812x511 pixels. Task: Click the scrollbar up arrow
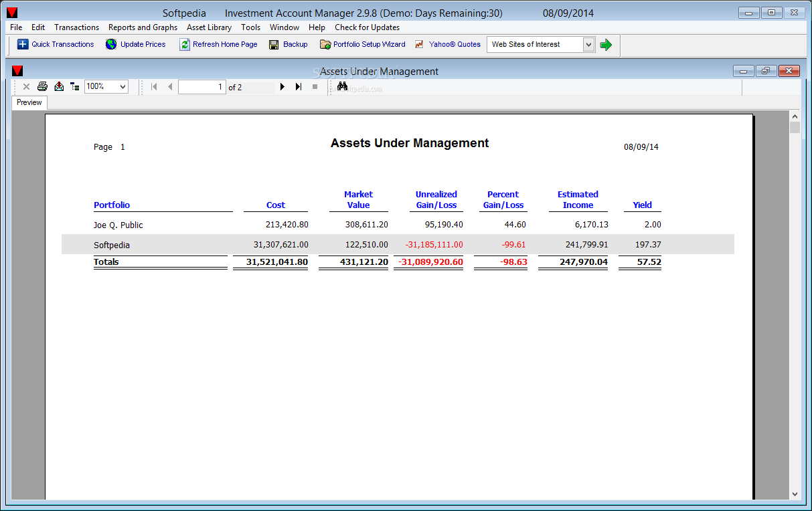pos(795,115)
